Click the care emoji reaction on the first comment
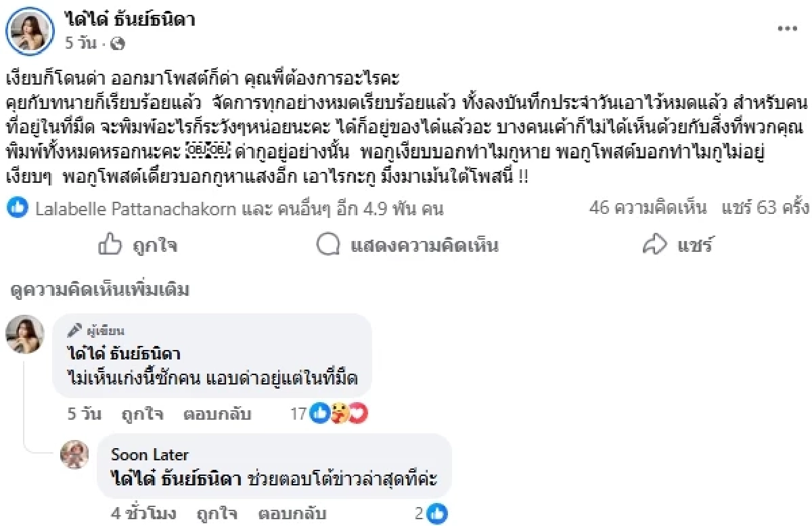Image resolution: width=812 pixels, height=526 pixels. coord(338,414)
